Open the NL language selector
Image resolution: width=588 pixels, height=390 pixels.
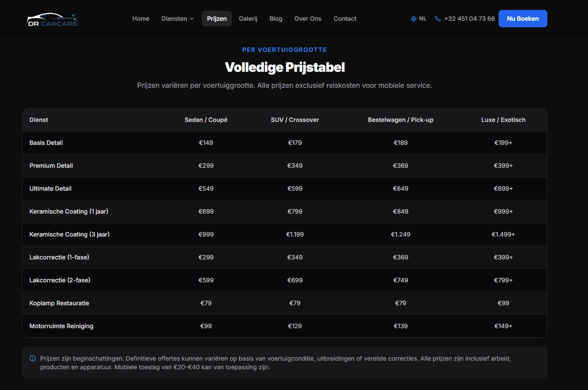pos(419,19)
